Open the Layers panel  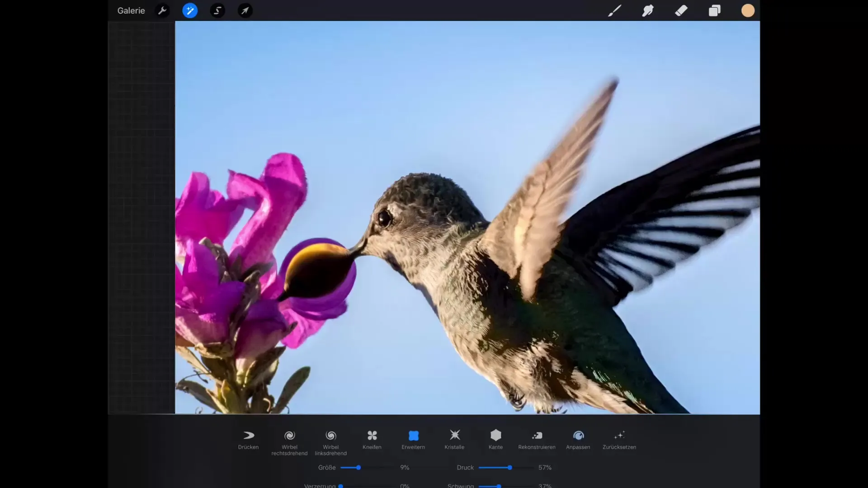[x=715, y=10]
